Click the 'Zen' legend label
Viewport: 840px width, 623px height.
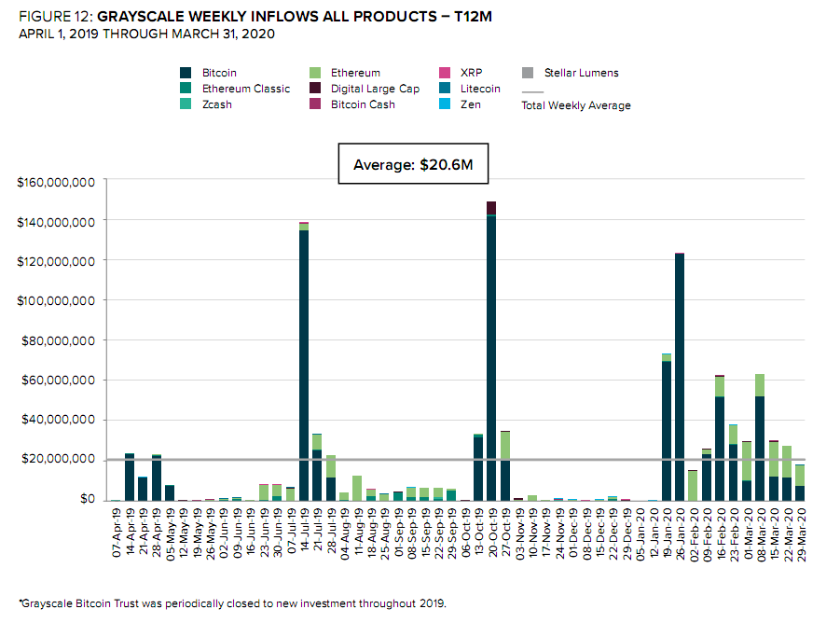point(471,104)
